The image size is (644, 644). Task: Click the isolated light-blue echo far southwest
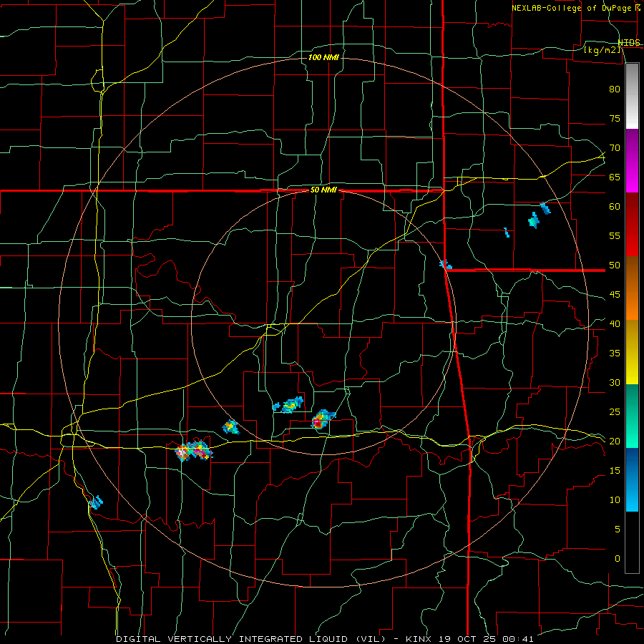click(96, 502)
